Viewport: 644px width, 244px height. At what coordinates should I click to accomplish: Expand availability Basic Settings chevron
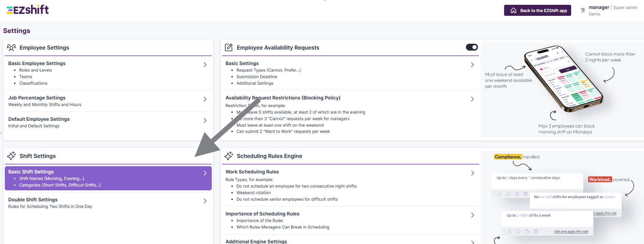pyautogui.click(x=472, y=65)
